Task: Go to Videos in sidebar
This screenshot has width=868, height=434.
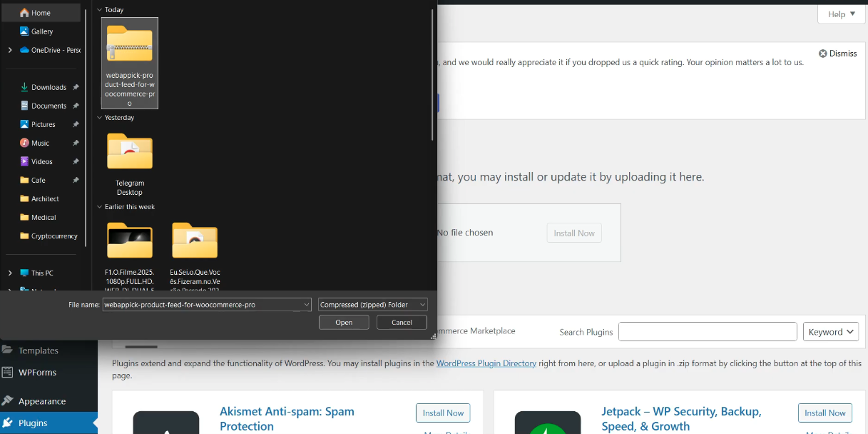Action: coord(24,161)
